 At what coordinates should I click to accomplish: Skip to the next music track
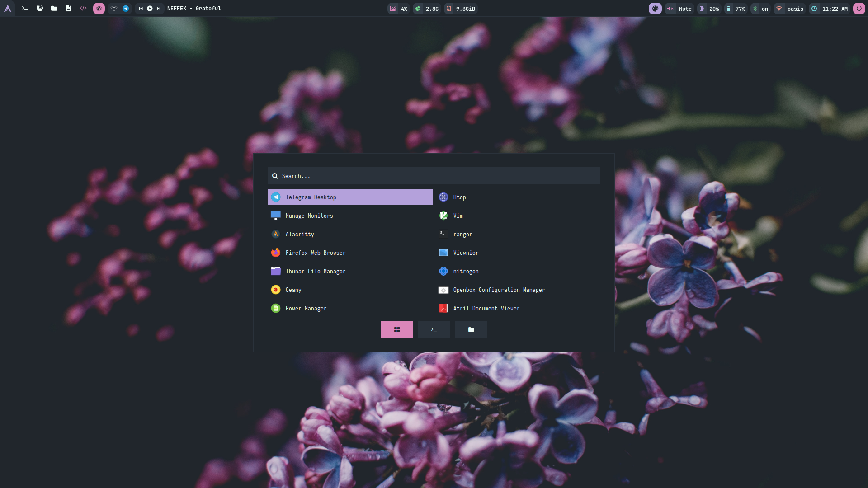159,9
